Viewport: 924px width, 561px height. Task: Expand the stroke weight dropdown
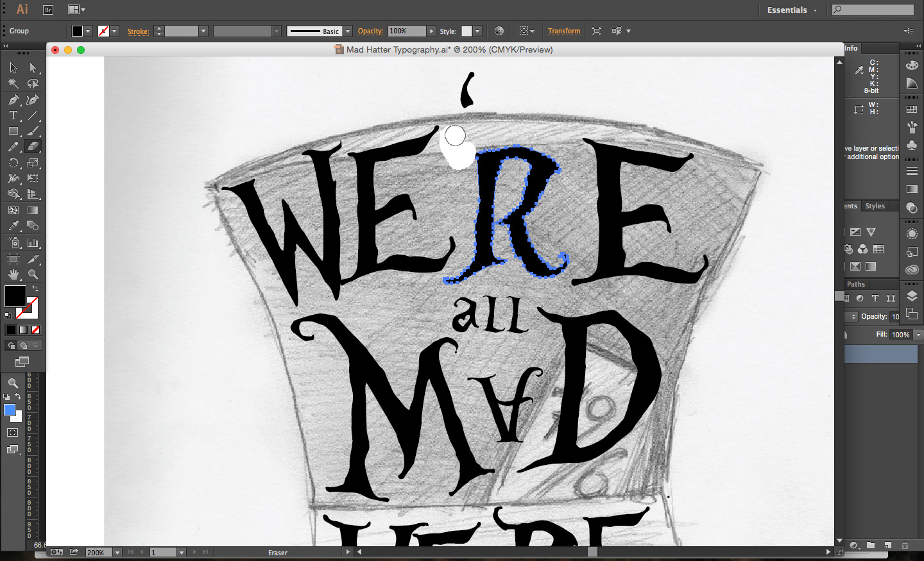click(203, 31)
